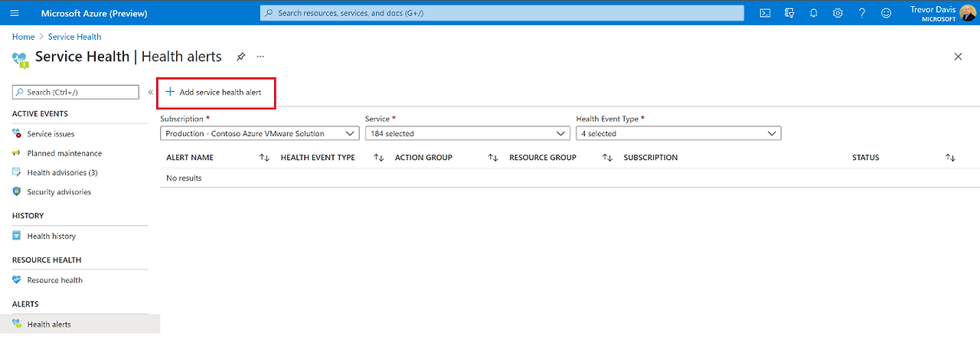Click the Security advisories shield icon
This screenshot has height=343, width=980.
point(17,192)
